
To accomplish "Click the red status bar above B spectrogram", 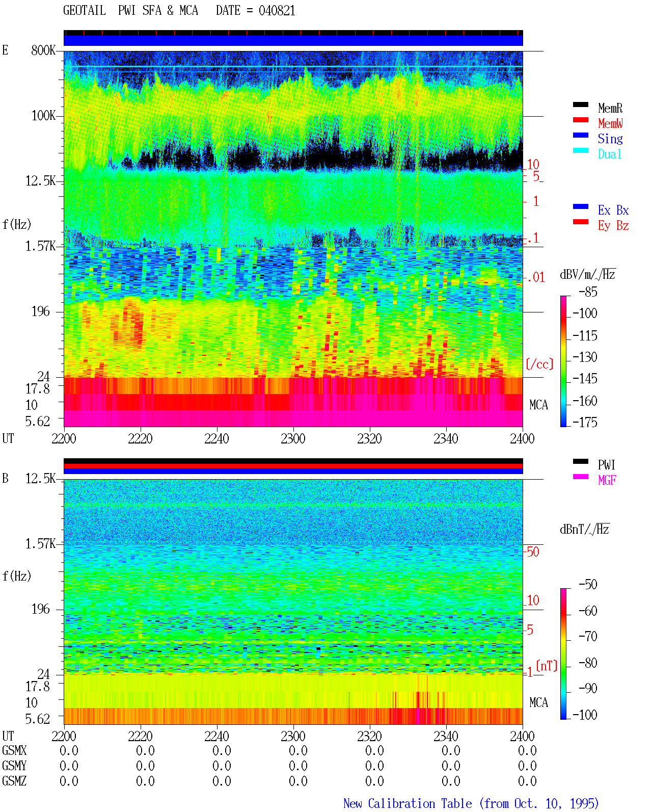I will click(293, 466).
